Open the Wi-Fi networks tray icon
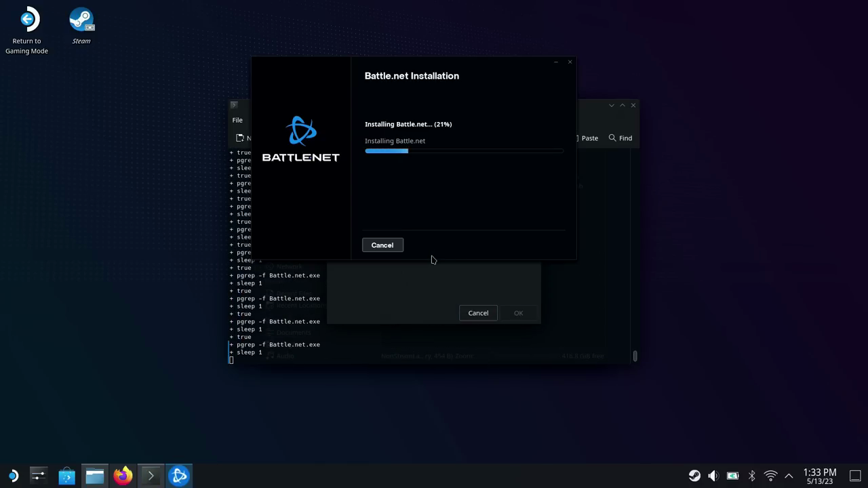 [770, 476]
